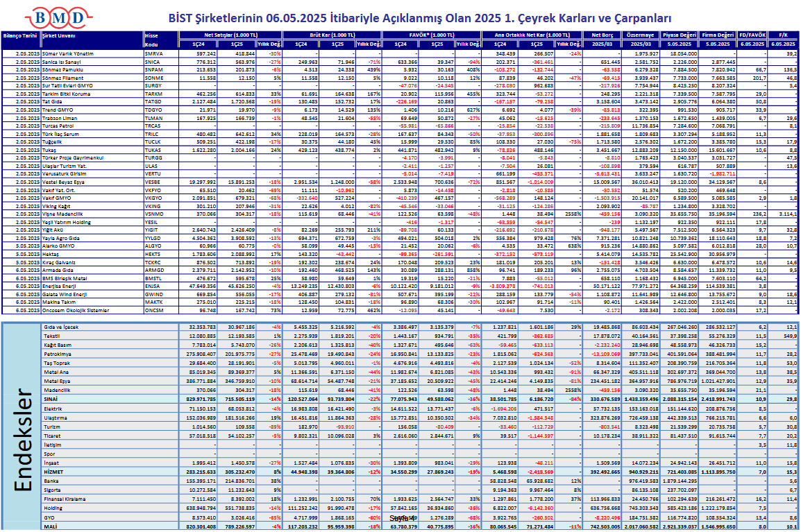Click the Taş Toprak index row label
The image size is (801, 532).
pos(56,363)
